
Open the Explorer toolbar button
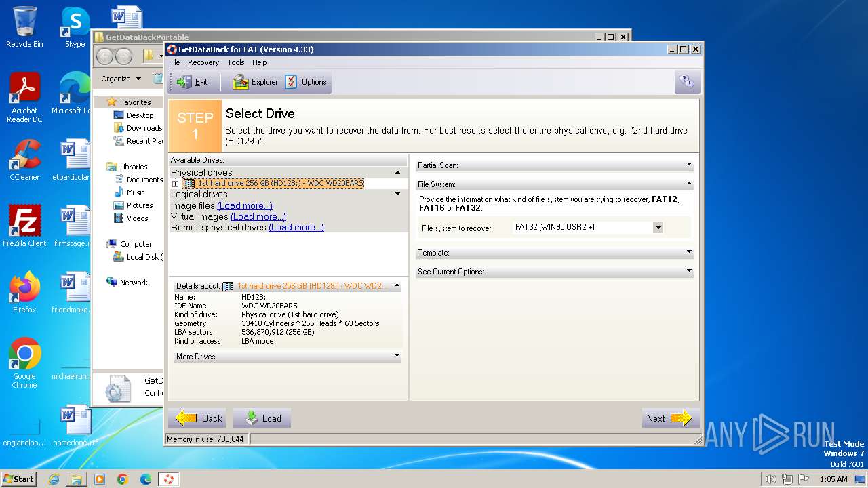[x=255, y=82]
